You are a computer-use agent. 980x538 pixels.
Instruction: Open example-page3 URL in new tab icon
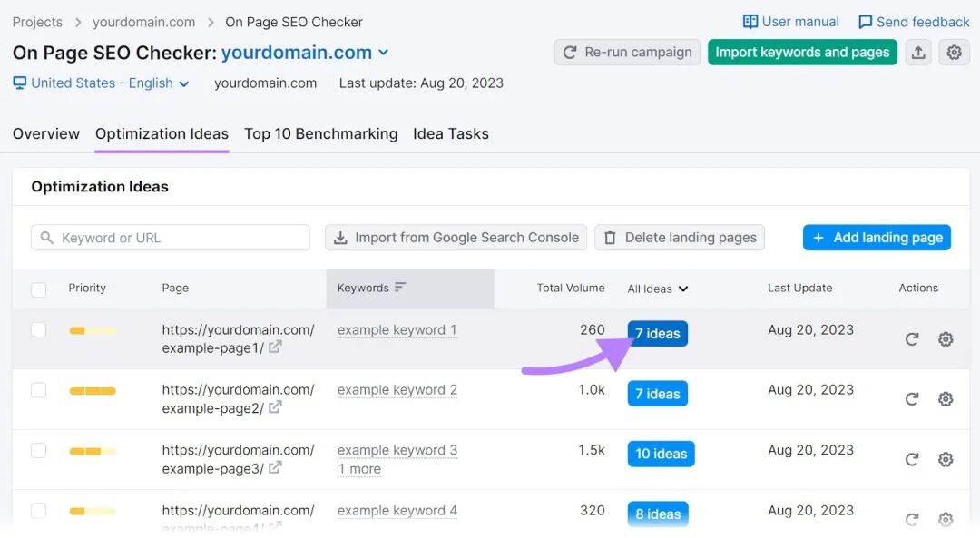(x=275, y=468)
